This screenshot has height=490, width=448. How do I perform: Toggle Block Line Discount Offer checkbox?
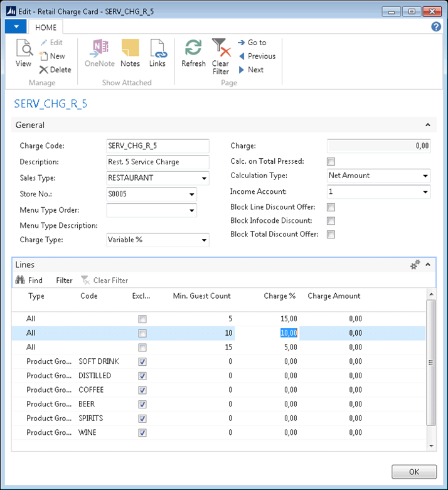pyautogui.click(x=331, y=206)
